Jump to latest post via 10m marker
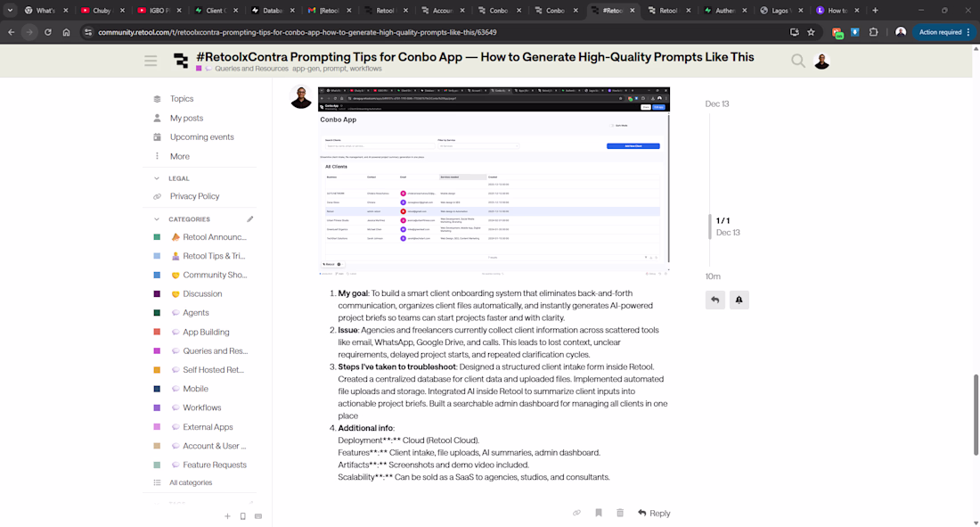 (713, 276)
